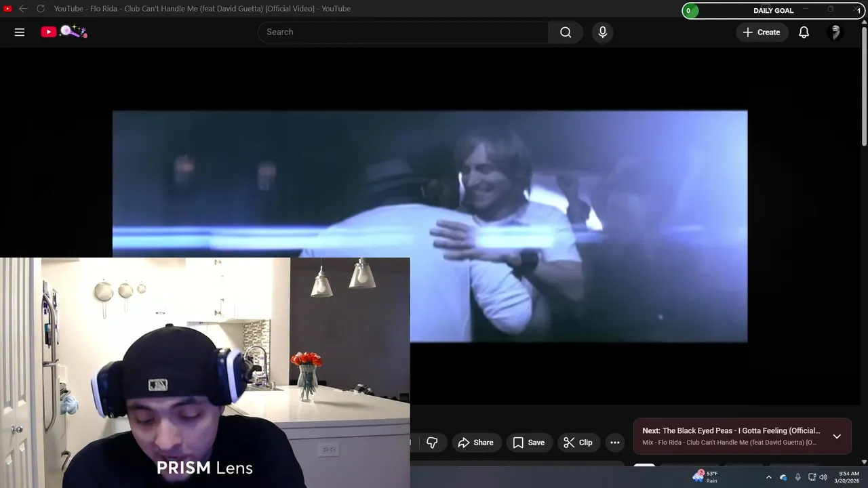Show hidden system tray icons chevron

coord(768,477)
